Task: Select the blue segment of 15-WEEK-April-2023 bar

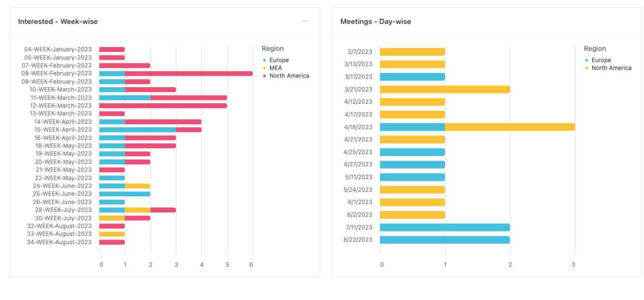Action: (137, 130)
